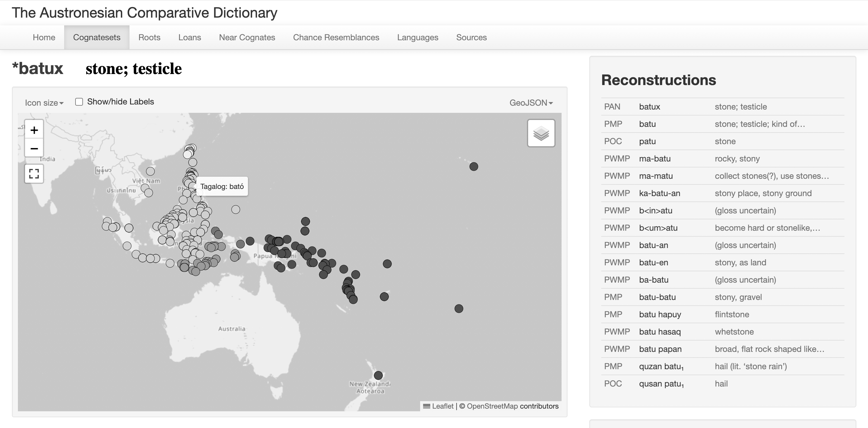Click the Hawaii-area dark map marker
Image resolution: width=868 pixels, height=428 pixels.
coord(474,167)
